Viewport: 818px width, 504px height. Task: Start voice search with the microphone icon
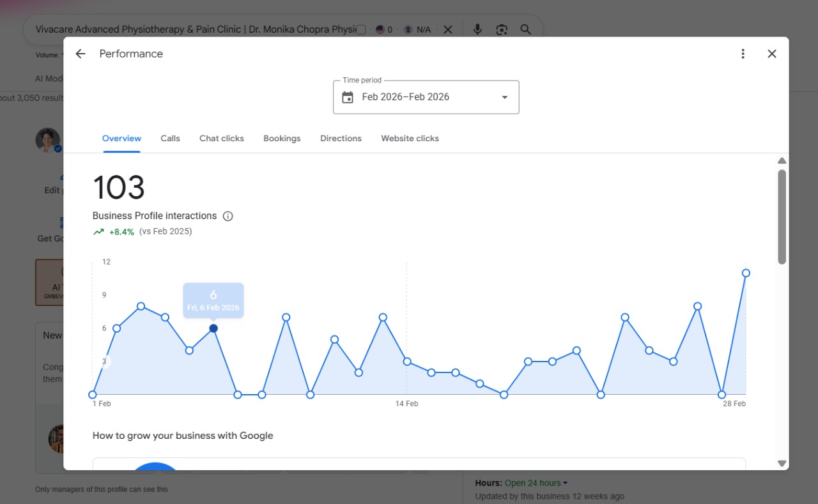[x=477, y=29]
